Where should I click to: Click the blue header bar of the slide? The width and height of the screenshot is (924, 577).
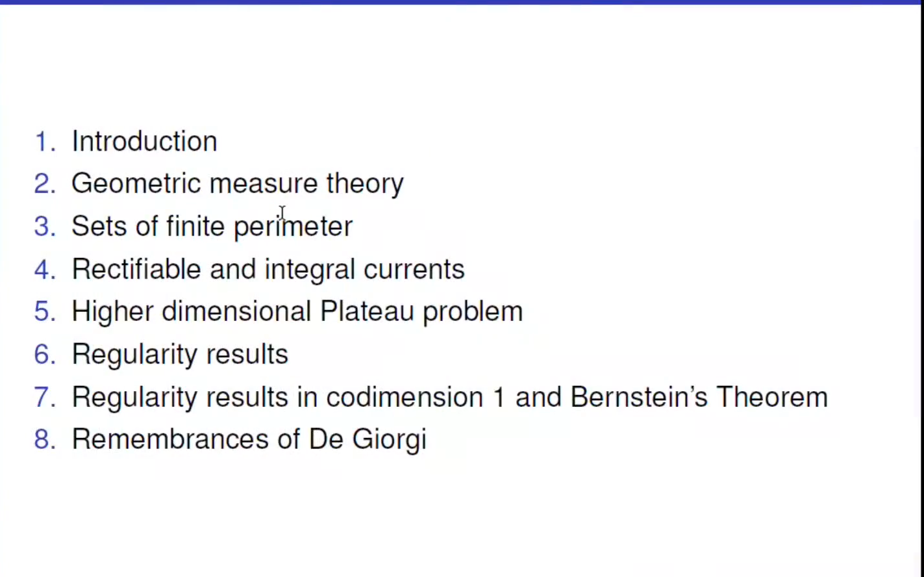click(x=461, y=2)
